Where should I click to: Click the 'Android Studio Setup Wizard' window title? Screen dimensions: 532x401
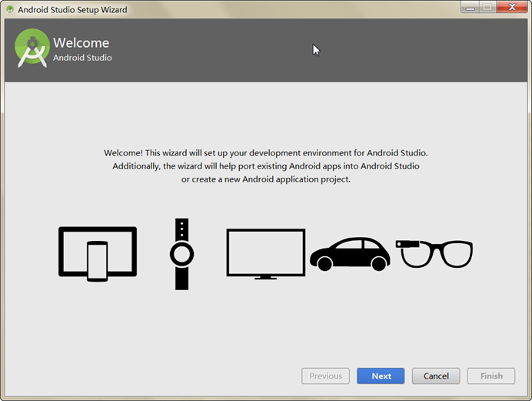point(72,10)
